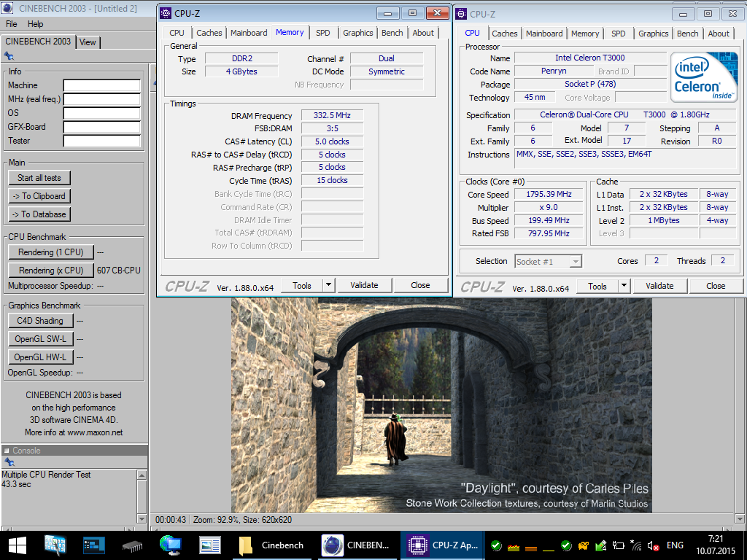Click console scrollbar down arrow
Screen dimensions: 747x560
(142, 518)
